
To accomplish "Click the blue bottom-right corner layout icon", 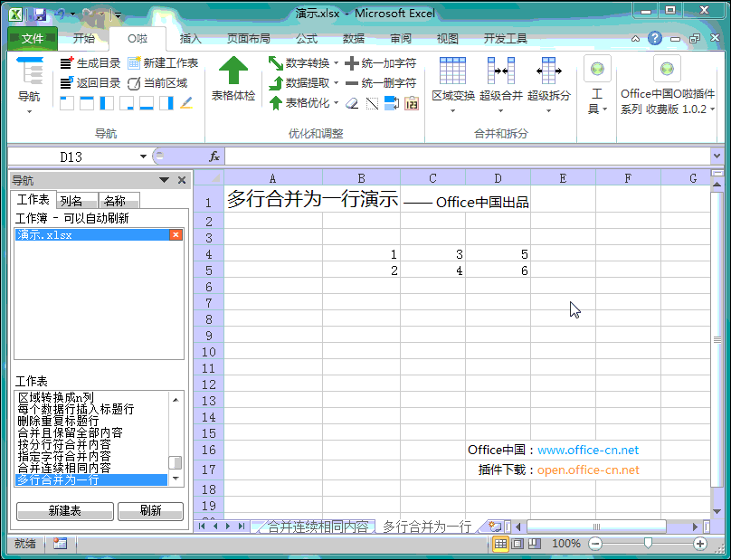I will pos(127,103).
